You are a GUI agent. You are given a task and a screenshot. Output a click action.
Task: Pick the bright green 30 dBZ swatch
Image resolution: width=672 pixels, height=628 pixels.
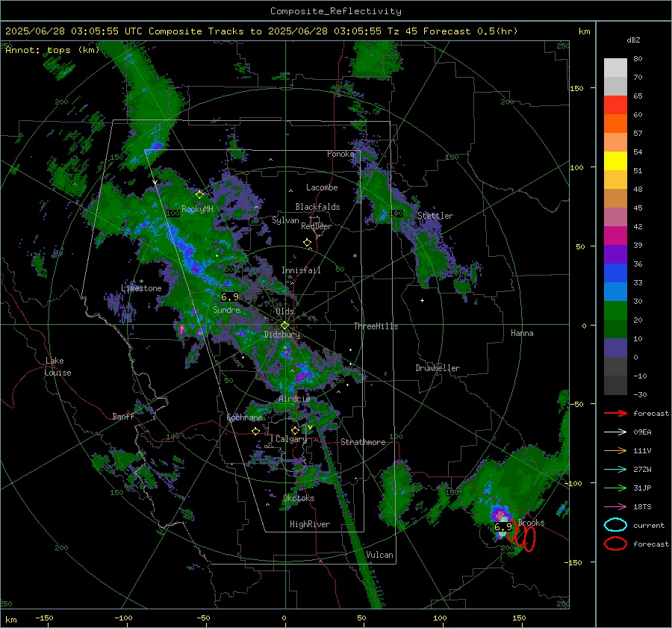pyautogui.click(x=615, y=311)
